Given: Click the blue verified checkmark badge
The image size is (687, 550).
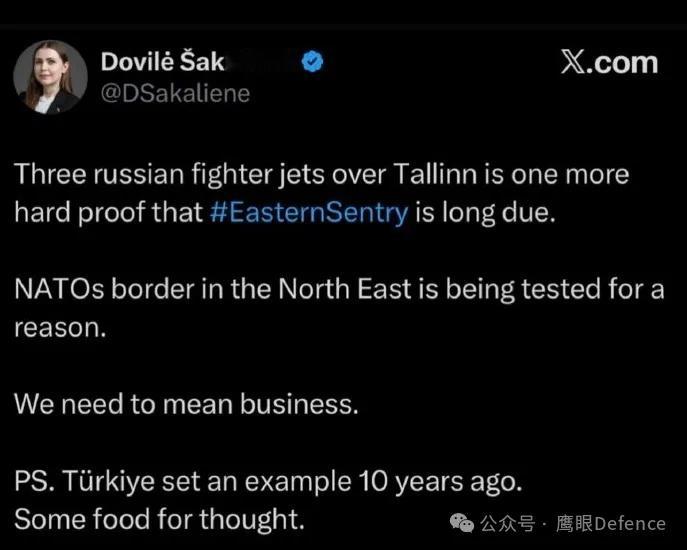Looking at the screenshot, I should click(x=312, y=61).
